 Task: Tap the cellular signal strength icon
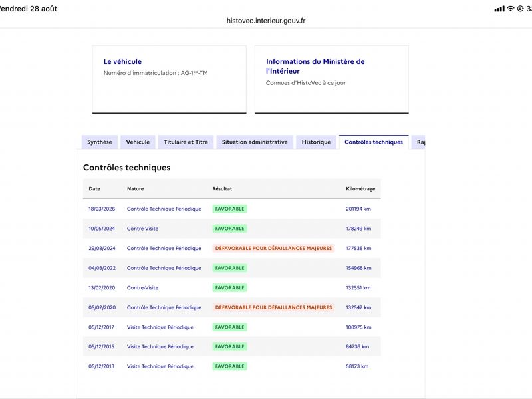499,9
